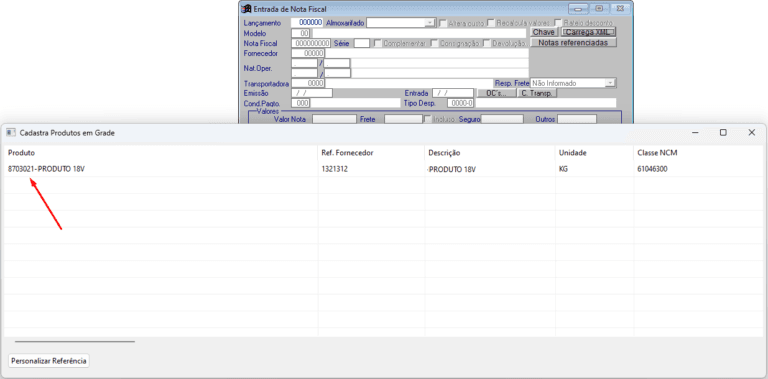The image size is (768, 379).
Task: Expand the Resp. Frete dropdown
Action: pos(610,83)
